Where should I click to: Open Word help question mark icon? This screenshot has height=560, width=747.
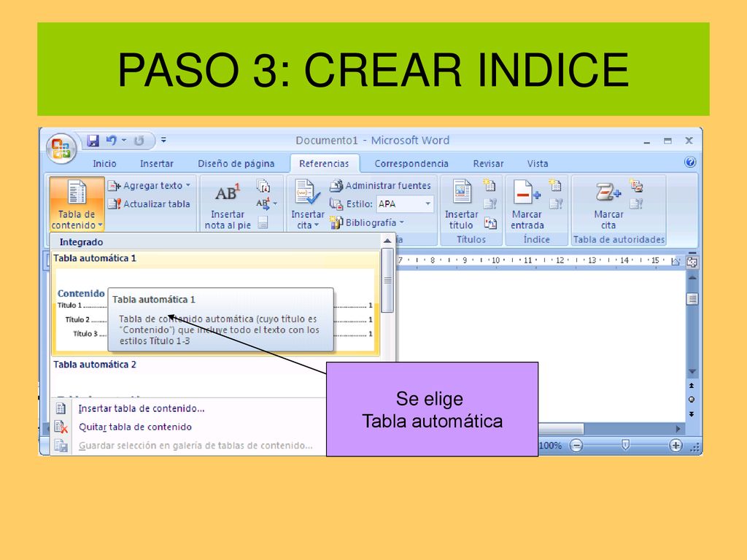(690, 163)
